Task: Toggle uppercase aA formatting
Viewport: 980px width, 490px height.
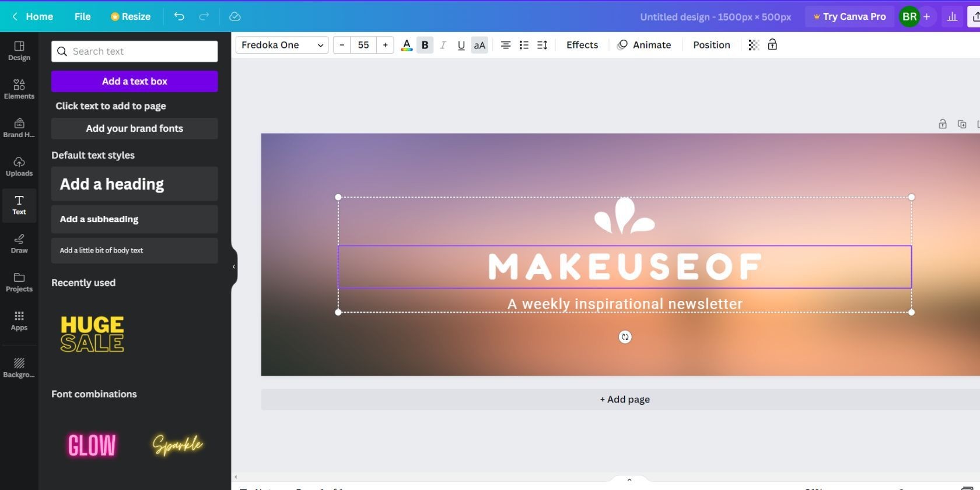Action: [479, 45]
